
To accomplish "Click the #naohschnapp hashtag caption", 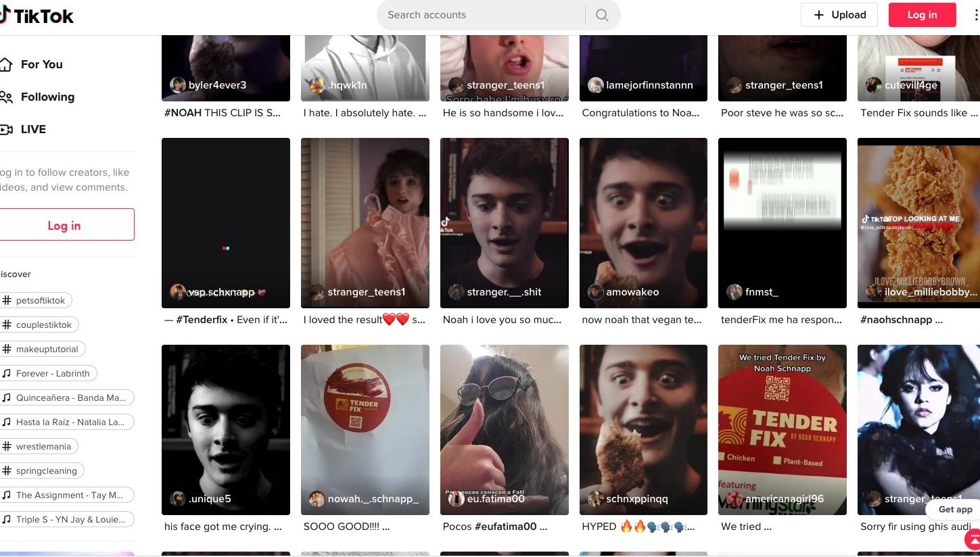I will pyautogui.click(x=896, y=320).
